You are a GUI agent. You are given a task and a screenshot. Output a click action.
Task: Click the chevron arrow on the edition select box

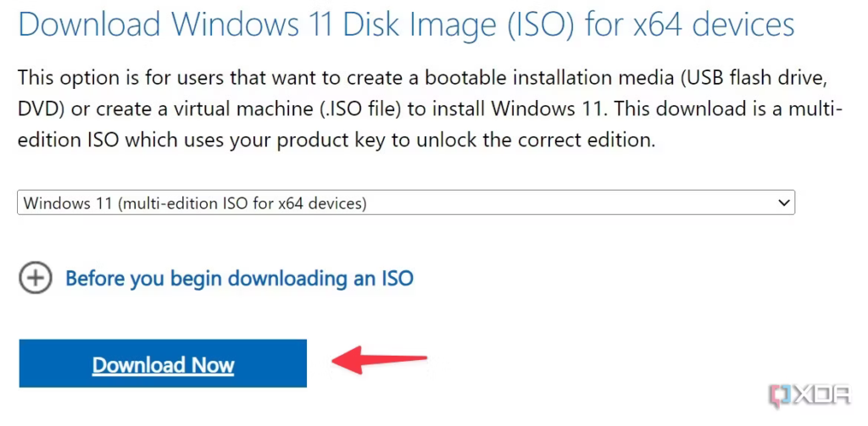[782, 203]
